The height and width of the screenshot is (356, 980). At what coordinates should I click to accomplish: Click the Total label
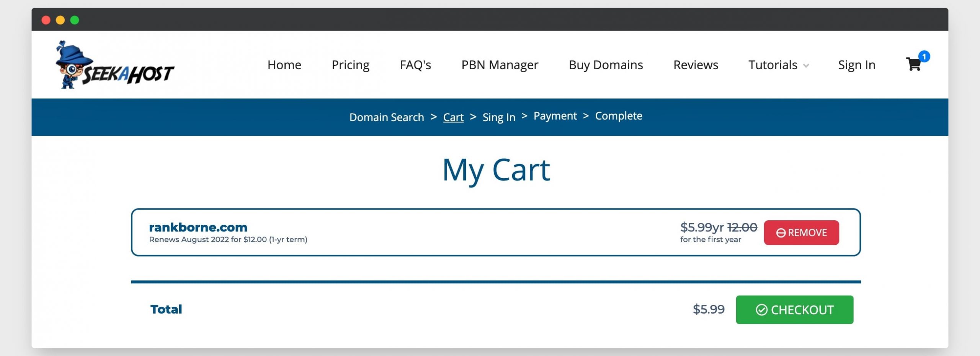click(x=166, y=309)
